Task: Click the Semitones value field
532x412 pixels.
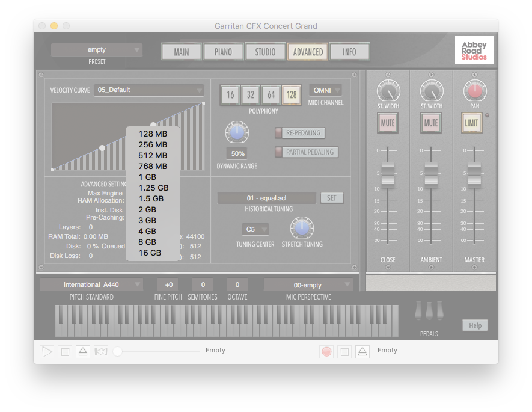Action: tap(203, 284)
